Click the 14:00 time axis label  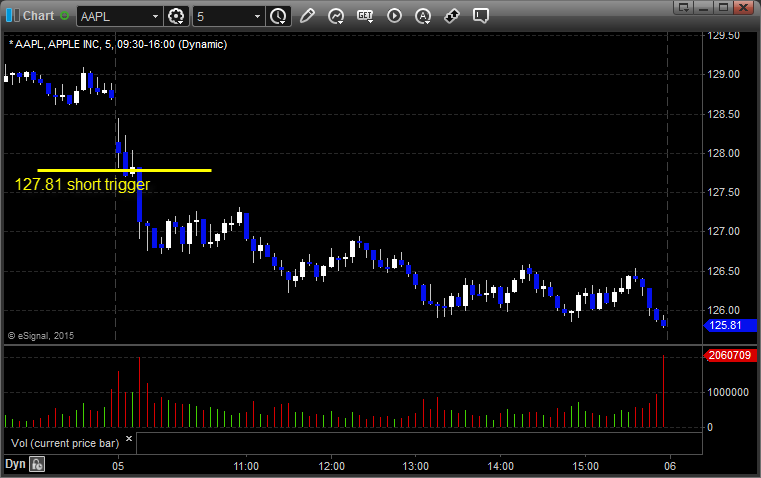point(501,466)
